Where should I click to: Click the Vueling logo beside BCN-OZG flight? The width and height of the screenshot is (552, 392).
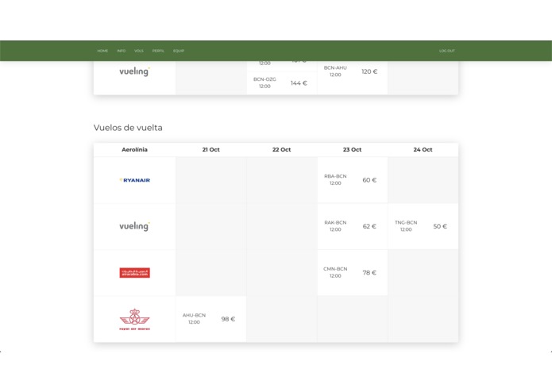point(134,71)
